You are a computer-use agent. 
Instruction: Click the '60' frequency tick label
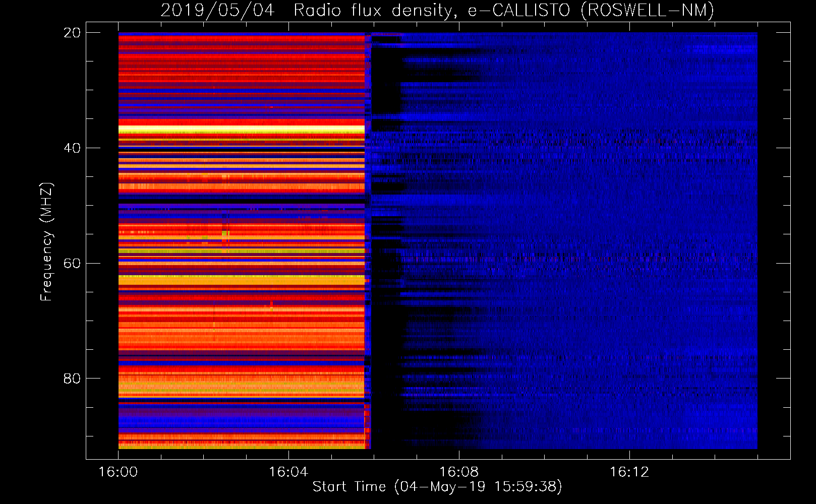click(72, 264)
